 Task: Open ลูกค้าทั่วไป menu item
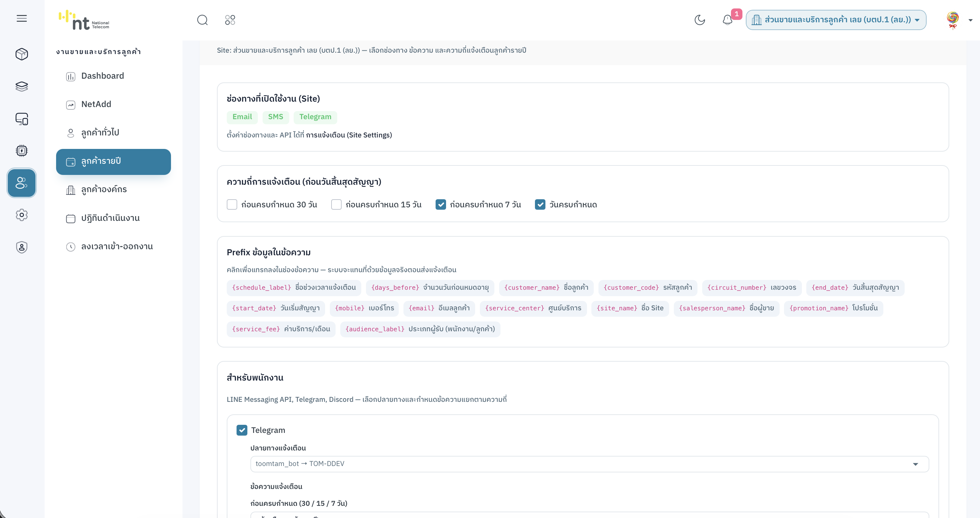pyautogui.click(x=113, y=133)
